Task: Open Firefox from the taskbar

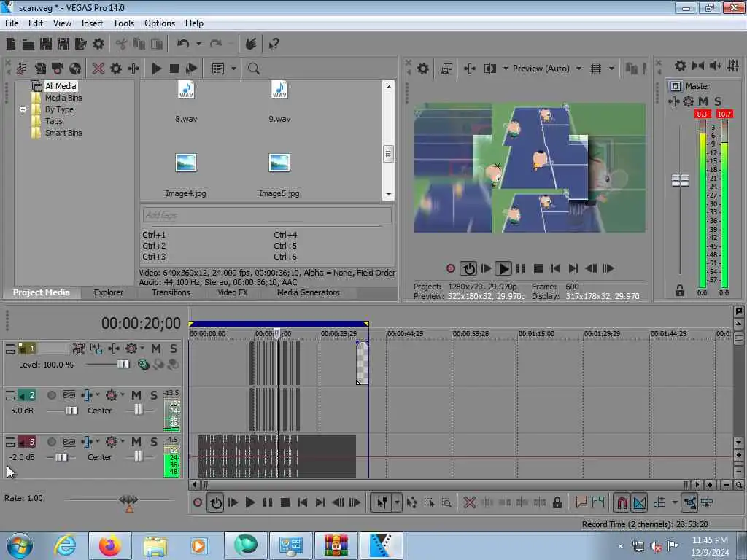Action: click(109, 545)
